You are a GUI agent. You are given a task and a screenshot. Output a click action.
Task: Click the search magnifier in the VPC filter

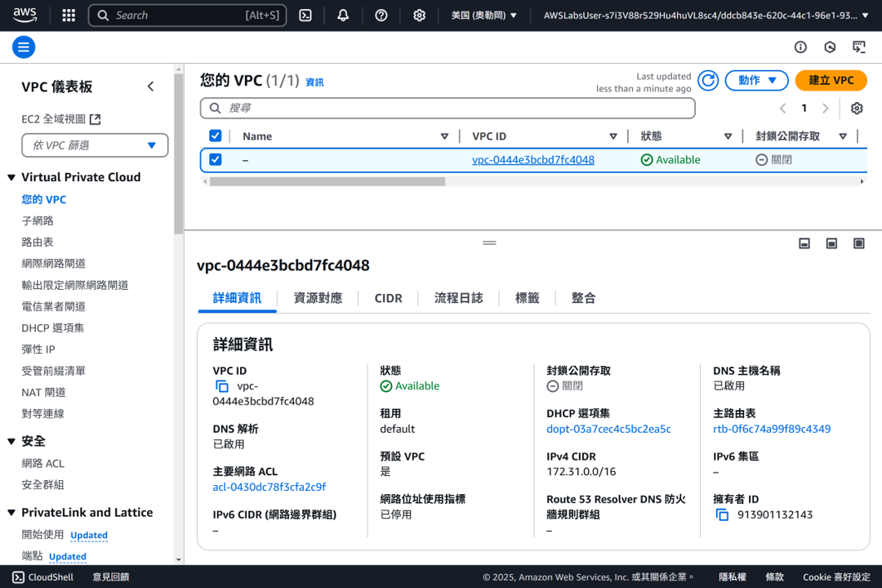click(215, 108)
